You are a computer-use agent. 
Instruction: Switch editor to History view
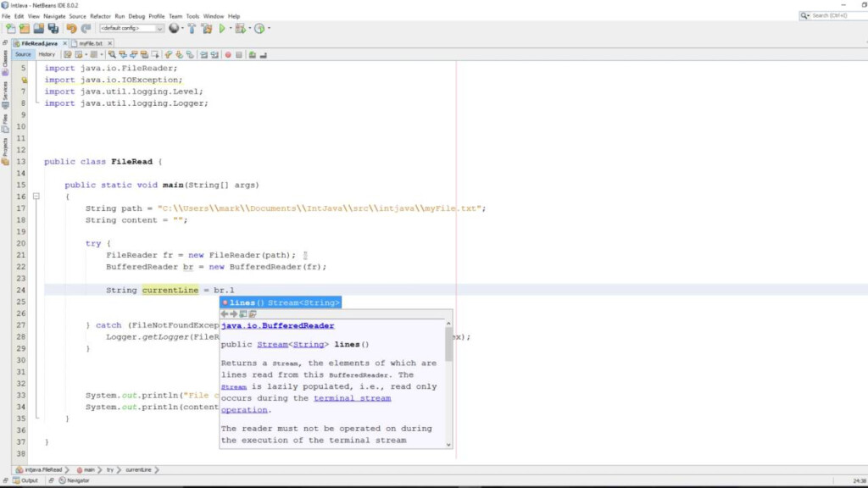pyautogui.click(x=47, y=54)
